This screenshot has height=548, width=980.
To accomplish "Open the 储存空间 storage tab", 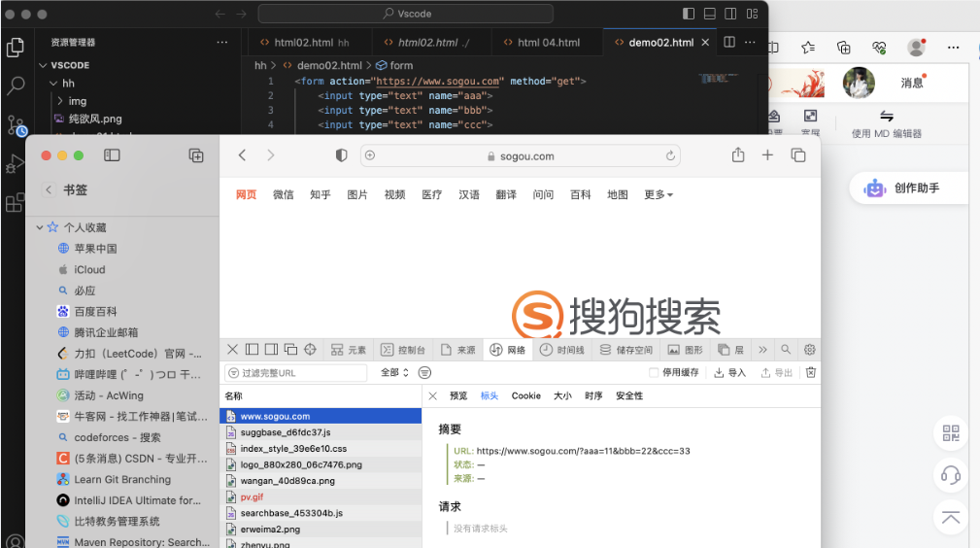I will point(625,350).
